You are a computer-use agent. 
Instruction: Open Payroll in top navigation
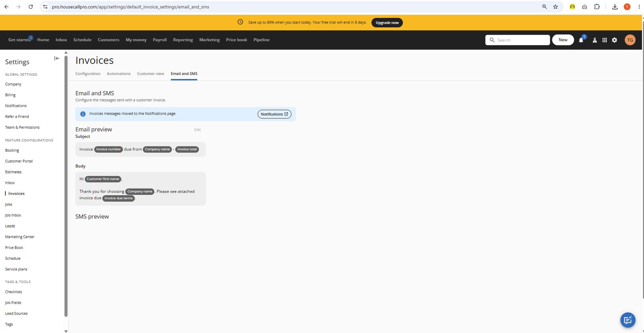[x=160, y=40]
